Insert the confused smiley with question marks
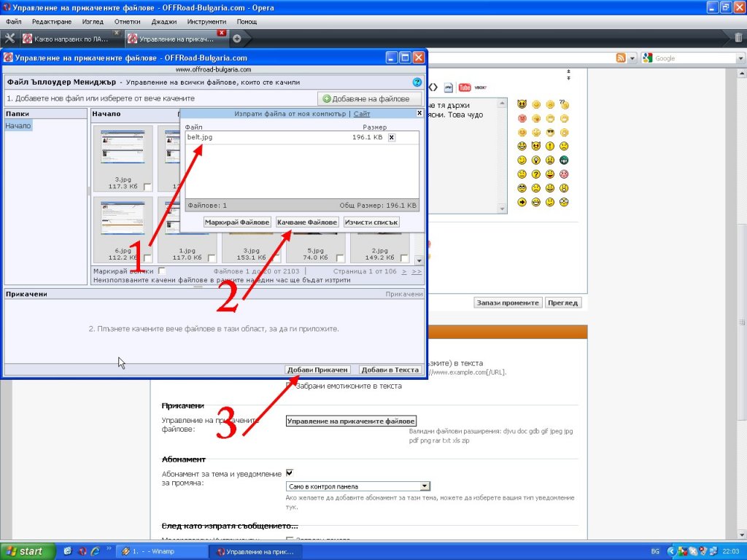Image resolution: width=747 pixels, height=560 pixels. pyautogui.click(x=564, y=104)
